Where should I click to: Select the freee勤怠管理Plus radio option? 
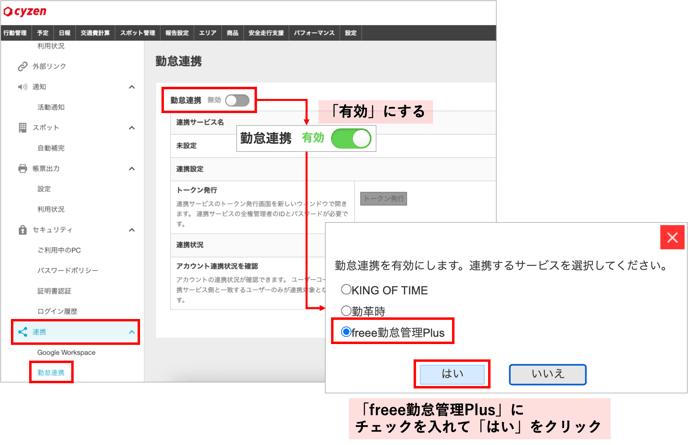[x=346, y=332]
